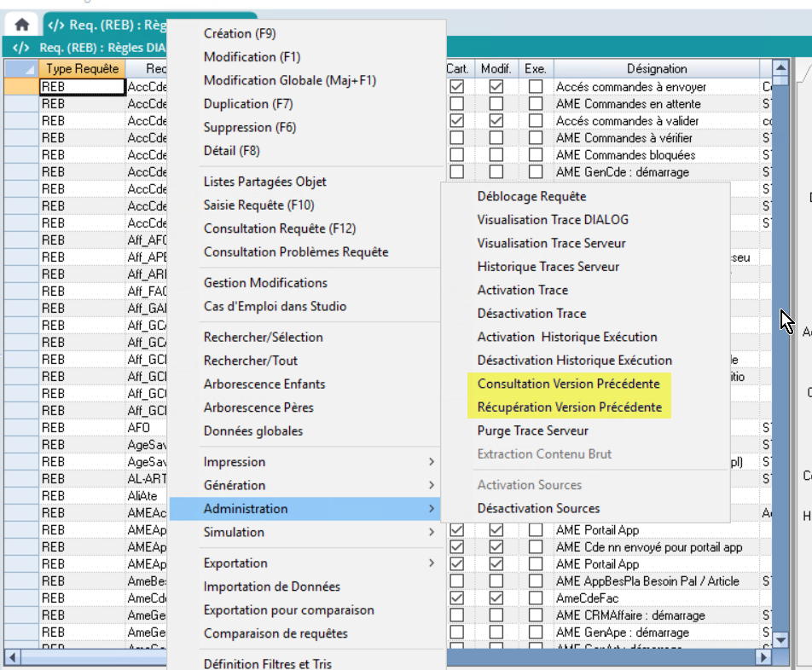The image size is (812, 670).
Task: Click the Home icon tab
Action: point(22,25)
